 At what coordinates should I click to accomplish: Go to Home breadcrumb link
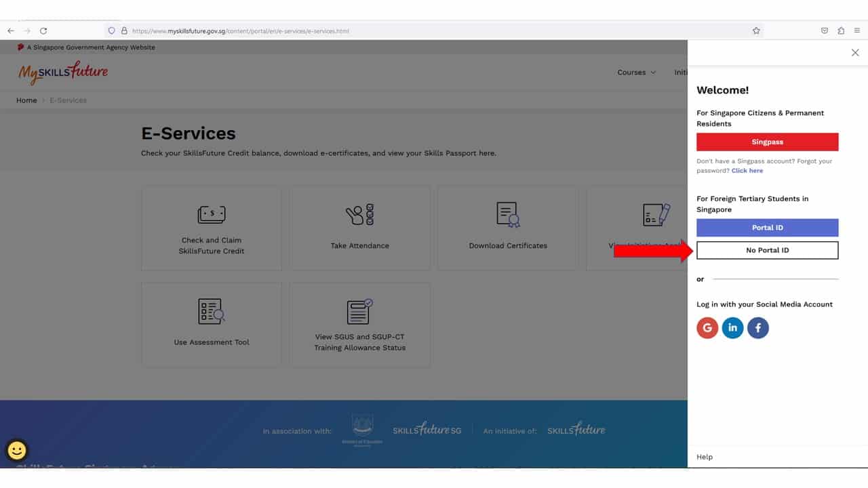click(26, 100)
